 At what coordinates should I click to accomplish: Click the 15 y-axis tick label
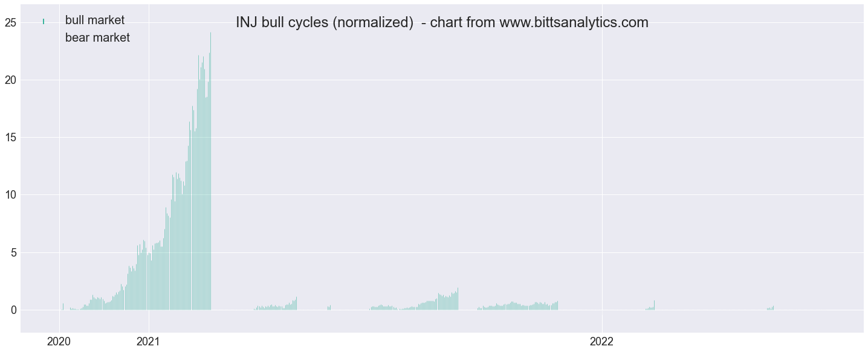point(10,137)
